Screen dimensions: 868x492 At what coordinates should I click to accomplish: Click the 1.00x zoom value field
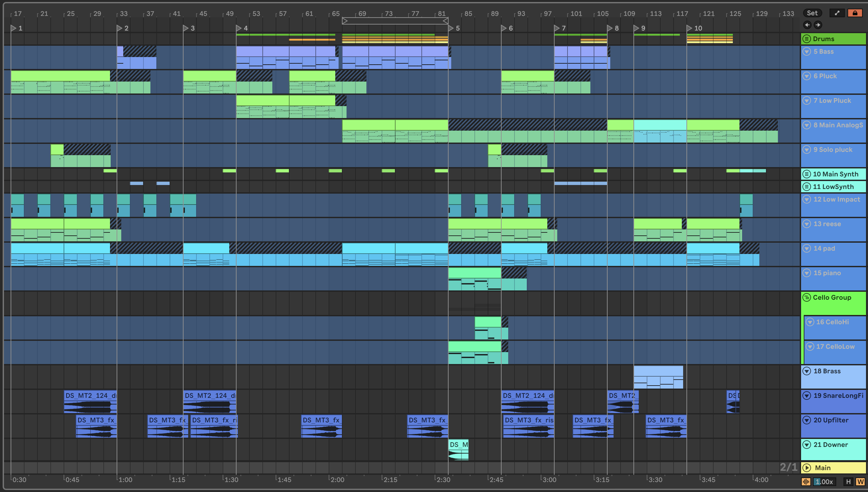click(x=825, y=481)
